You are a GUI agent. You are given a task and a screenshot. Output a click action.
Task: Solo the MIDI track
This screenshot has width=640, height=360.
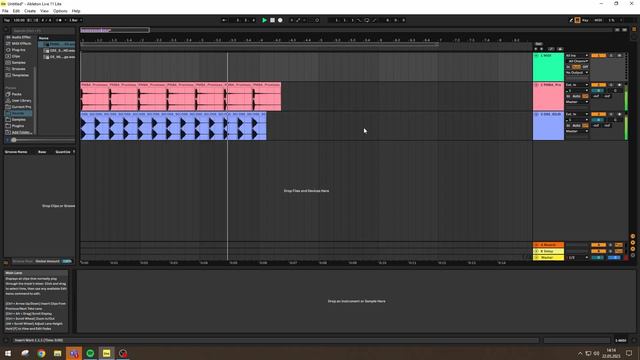[x=611, y=56]
